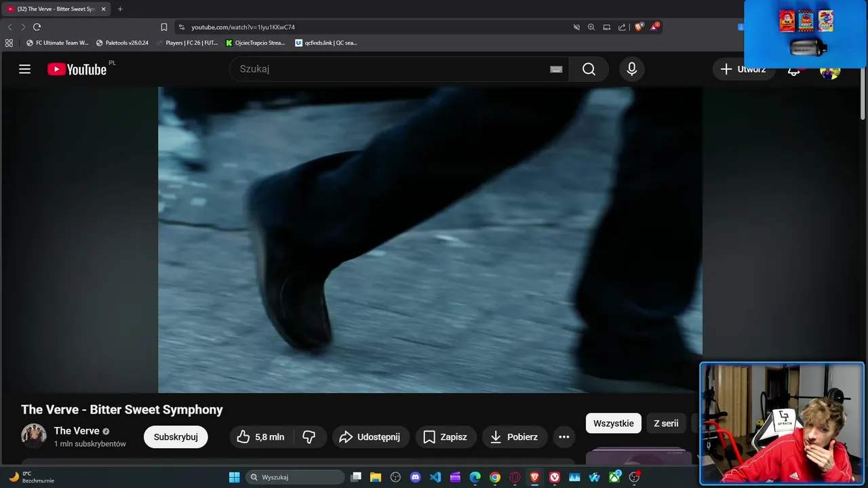The width and height of the screenshot is (868, 488).
Task: Open a new browser tab
Action: pyautogui.click(x=120, y=9)
